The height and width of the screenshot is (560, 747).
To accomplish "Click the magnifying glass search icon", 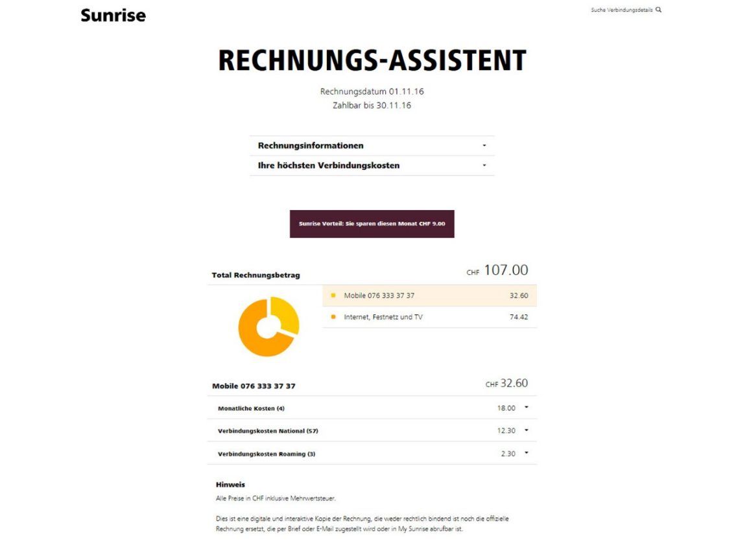I will [x=659, y=10].
